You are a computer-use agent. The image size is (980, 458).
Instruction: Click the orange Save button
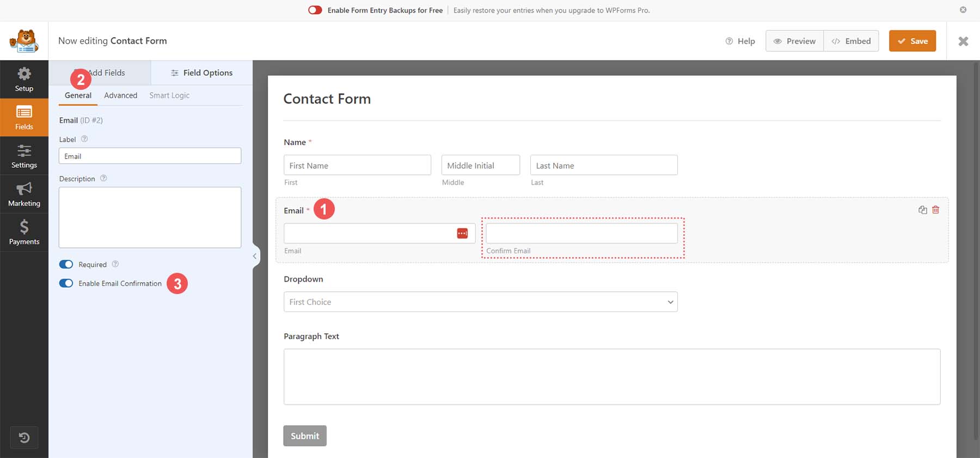coord(912,41)
